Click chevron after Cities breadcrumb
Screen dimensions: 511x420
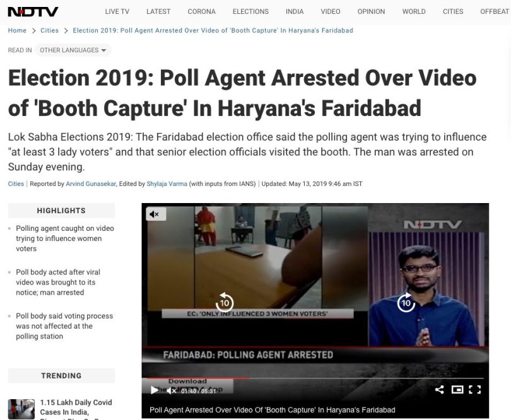(x=66, y=31)
